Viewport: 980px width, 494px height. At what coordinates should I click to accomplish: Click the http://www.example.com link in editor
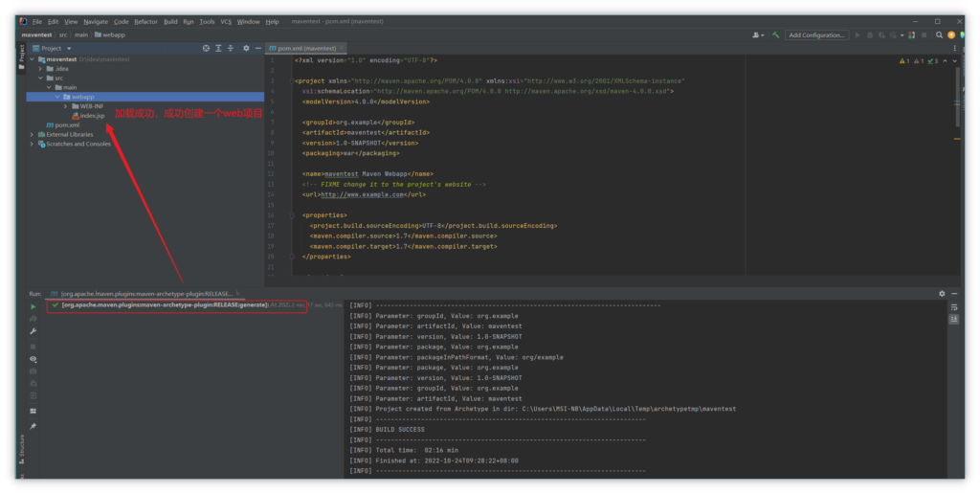point(362,194)
